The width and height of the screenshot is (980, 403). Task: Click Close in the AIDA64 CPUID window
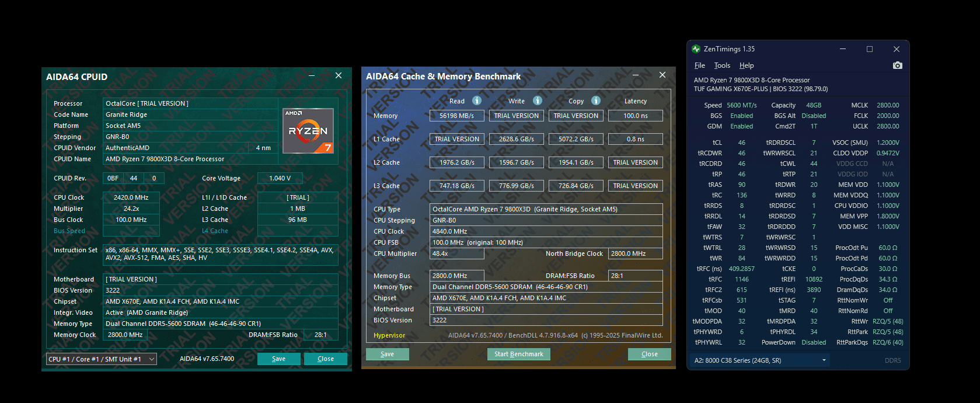pyautogui.click(x=326, y=359)
